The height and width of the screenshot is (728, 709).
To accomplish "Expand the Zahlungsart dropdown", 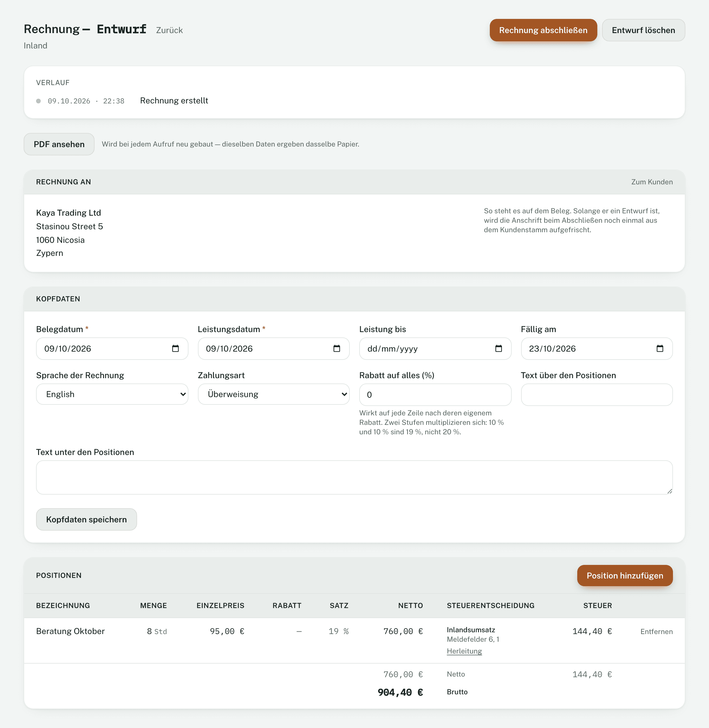I will click(x=274, y=394).
